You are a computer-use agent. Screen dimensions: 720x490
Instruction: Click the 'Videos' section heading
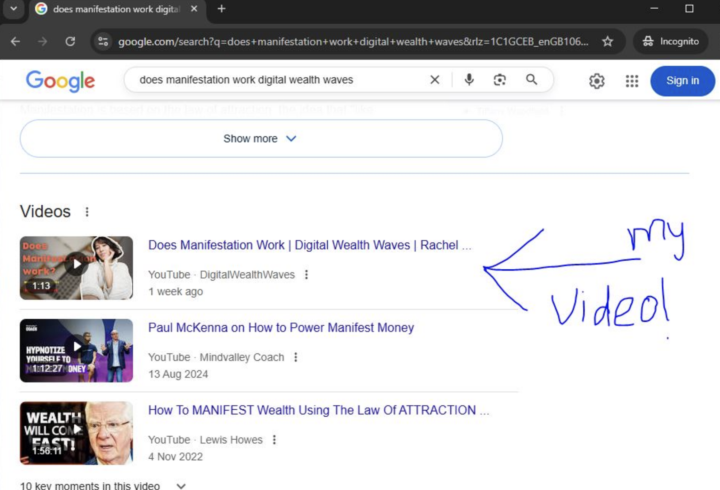point(45,212)
